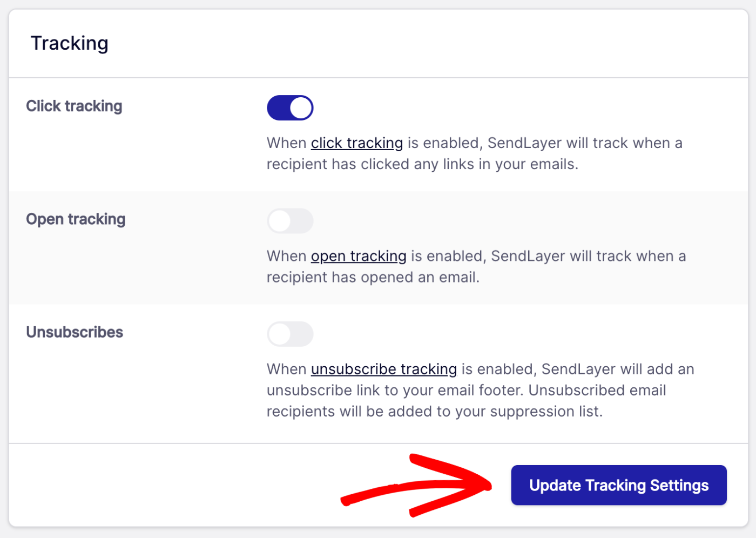Disable the Click tracking toggle
This screenshot has width=756, height=538.
point(290,107)
